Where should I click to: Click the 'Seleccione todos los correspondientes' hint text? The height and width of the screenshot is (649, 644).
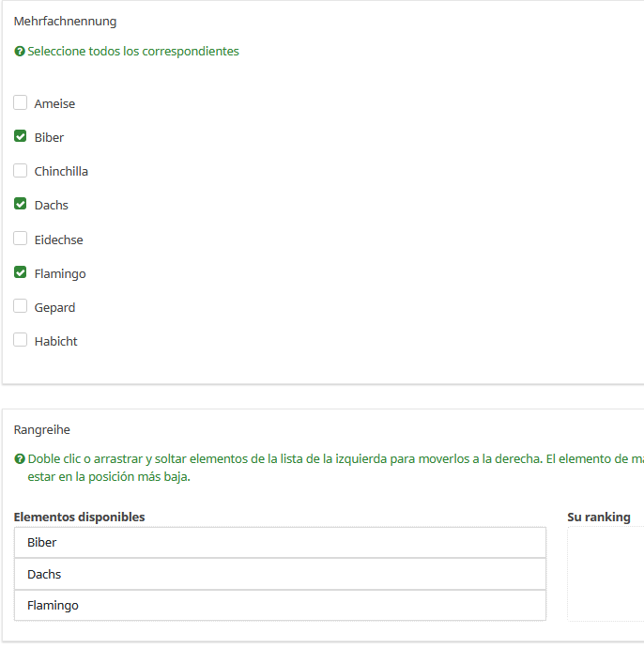(x=133, y=52)
